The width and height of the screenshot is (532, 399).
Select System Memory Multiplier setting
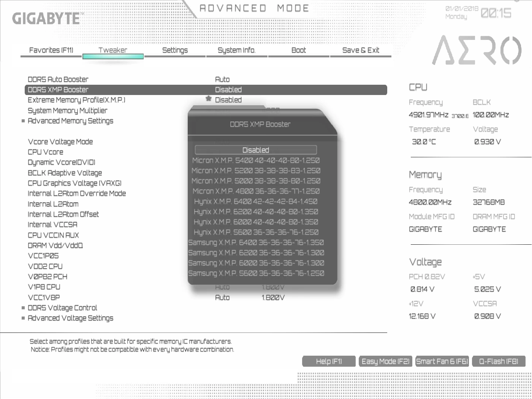coord(68,111)
